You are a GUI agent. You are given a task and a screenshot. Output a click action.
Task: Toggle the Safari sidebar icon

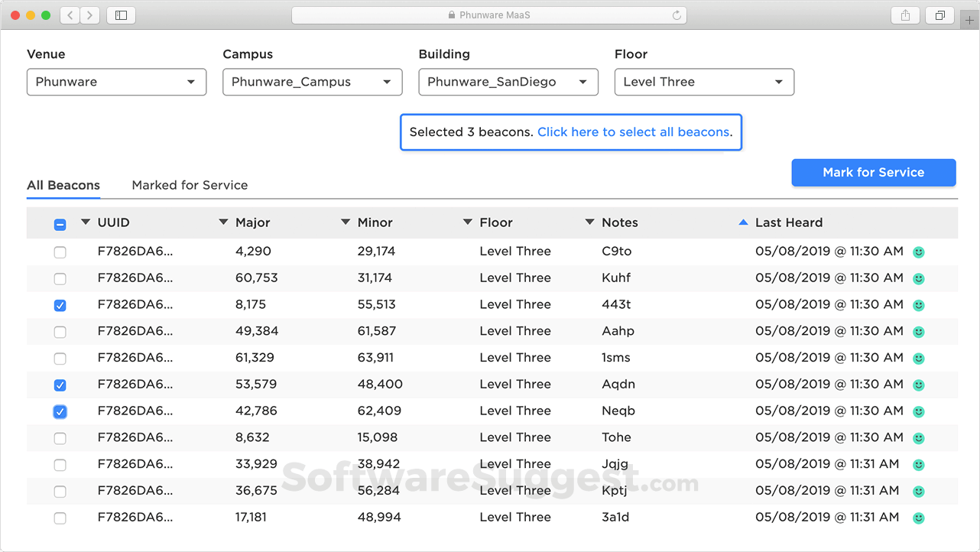[x=122, y=15]
